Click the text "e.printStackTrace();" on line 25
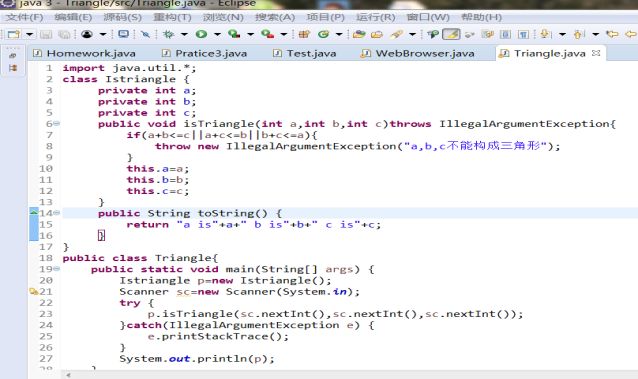 tap(218, 336)
